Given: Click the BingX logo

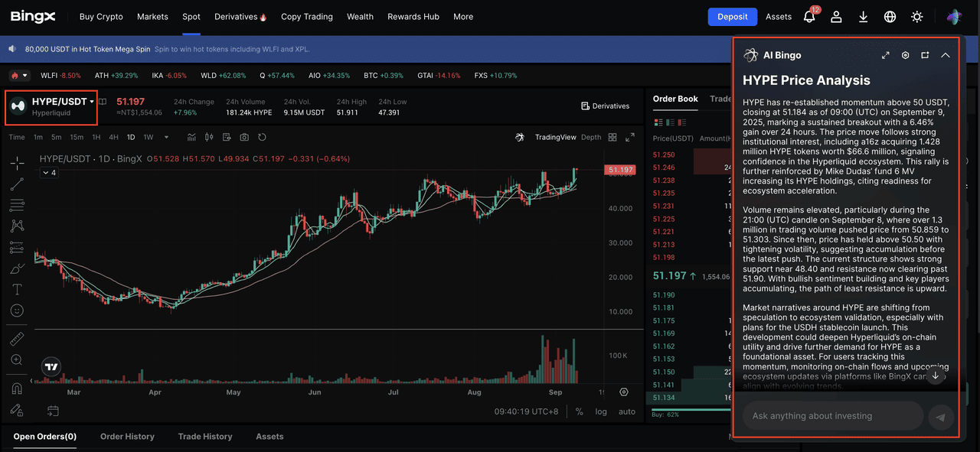Looking at the screenshot, I should coord(32,16).
